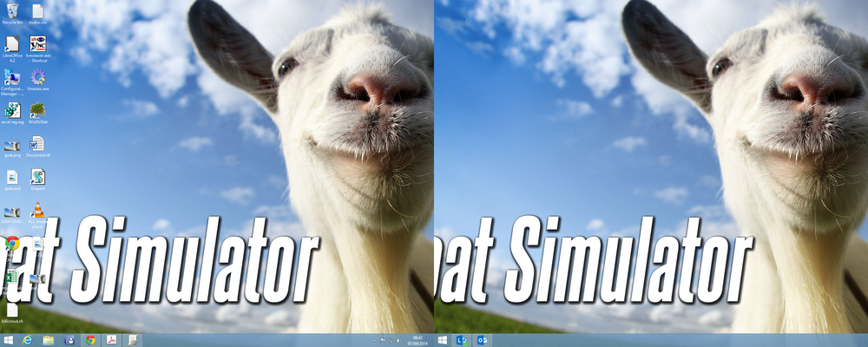Select the Excel file icon on desktop
Viewport: 868px width, 347px height.
click(12, 276)
